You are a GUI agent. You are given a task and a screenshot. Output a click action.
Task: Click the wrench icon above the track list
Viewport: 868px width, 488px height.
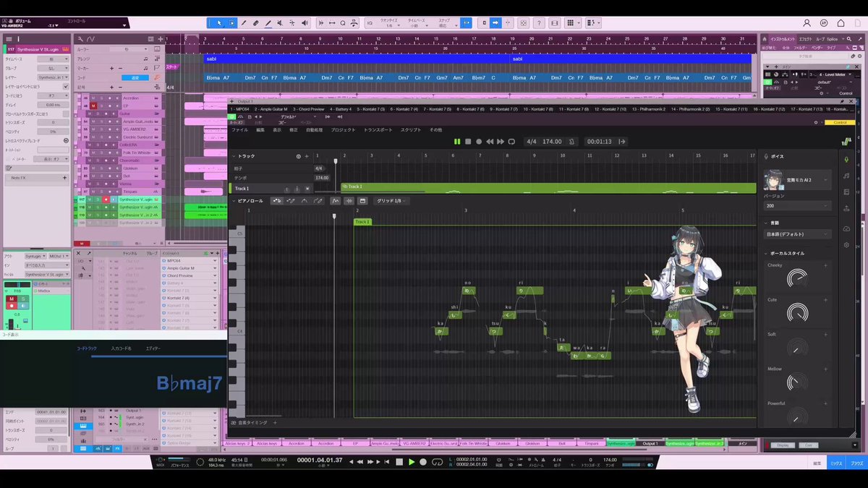point(80,39)
